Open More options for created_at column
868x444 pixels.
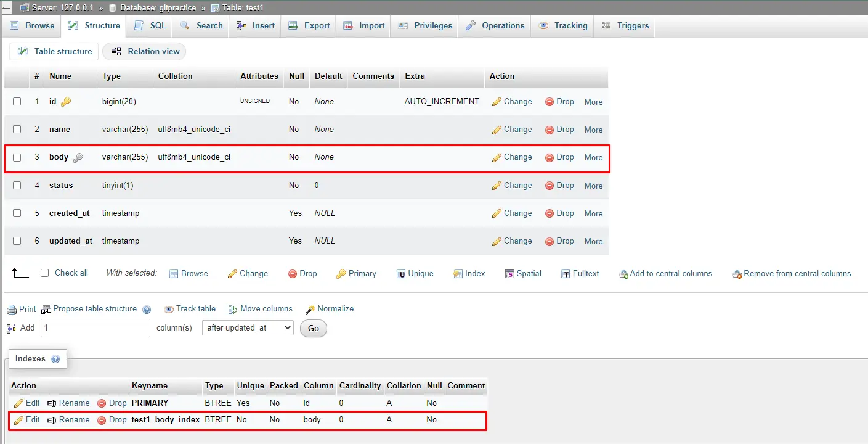tap(593, 213)
